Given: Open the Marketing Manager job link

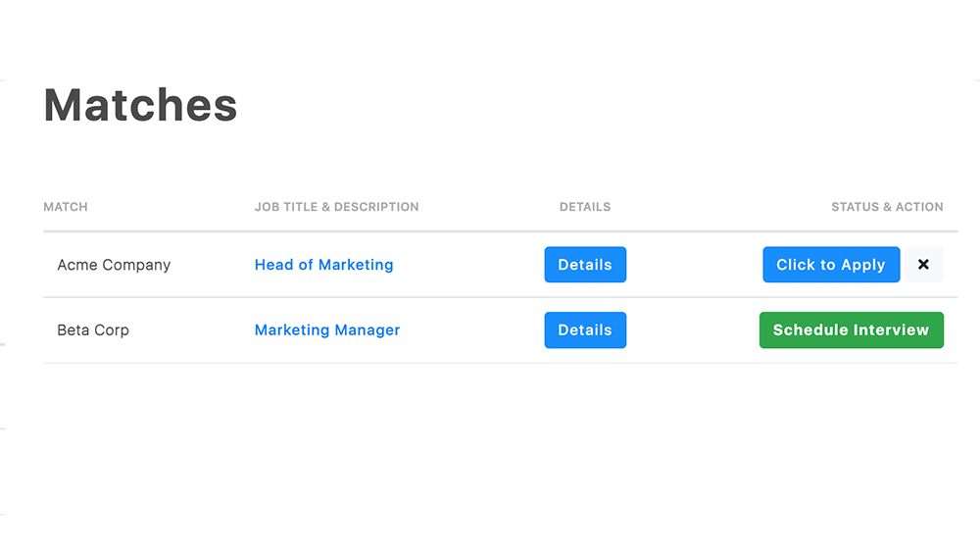Looking at the screenshot, I should coord(327,330).
